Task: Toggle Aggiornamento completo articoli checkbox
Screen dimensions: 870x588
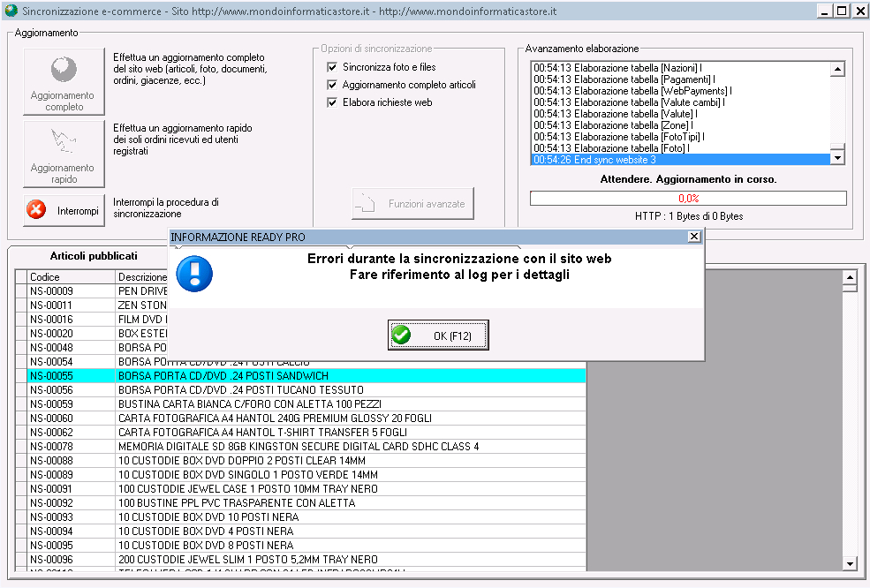Action: [x=332, y=85]
